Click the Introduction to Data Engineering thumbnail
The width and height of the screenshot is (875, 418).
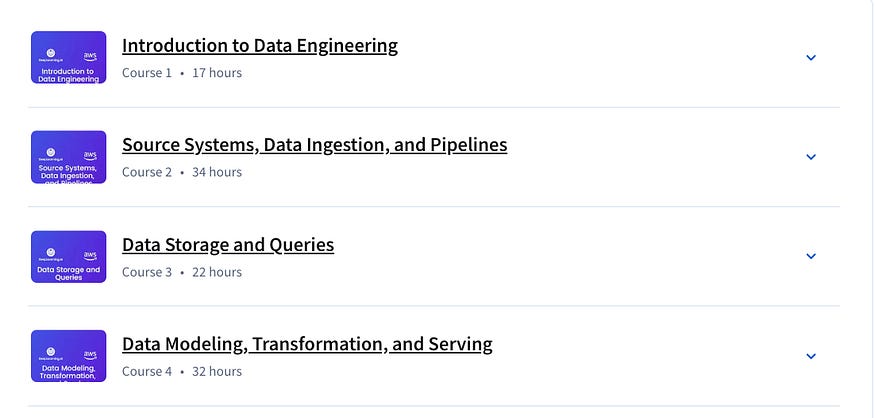point(68,57)
